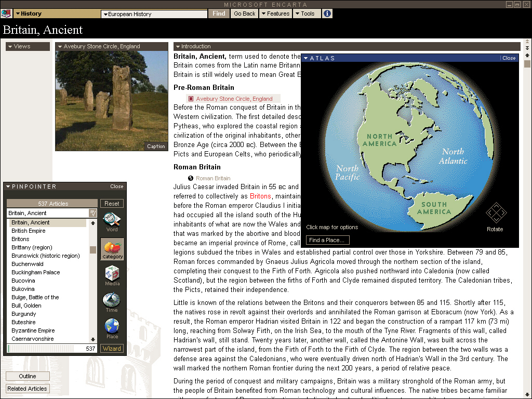Click the red media icon beside Avebury link
The width and height of the screenshot is (532, 399).
click(x=191, y=99)
